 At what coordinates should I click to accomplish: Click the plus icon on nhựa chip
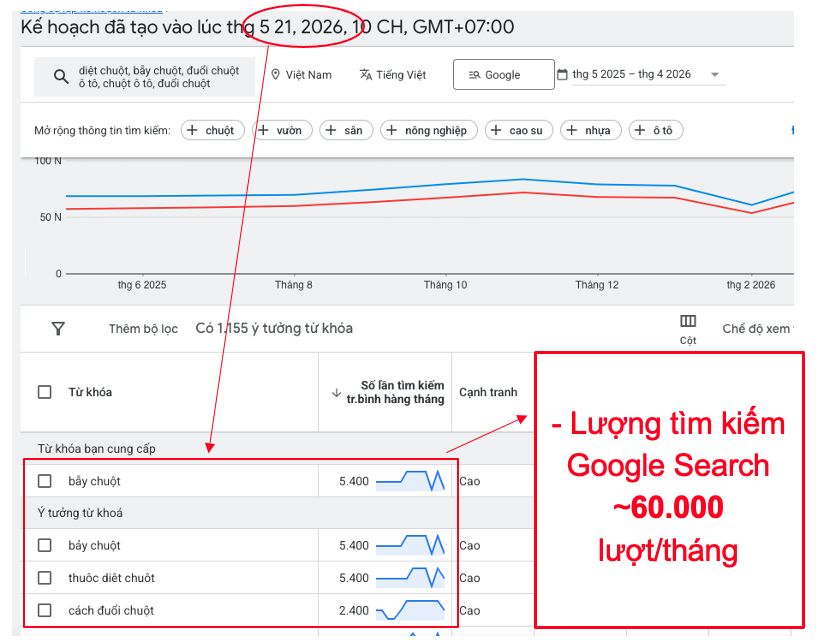[571, 130]
